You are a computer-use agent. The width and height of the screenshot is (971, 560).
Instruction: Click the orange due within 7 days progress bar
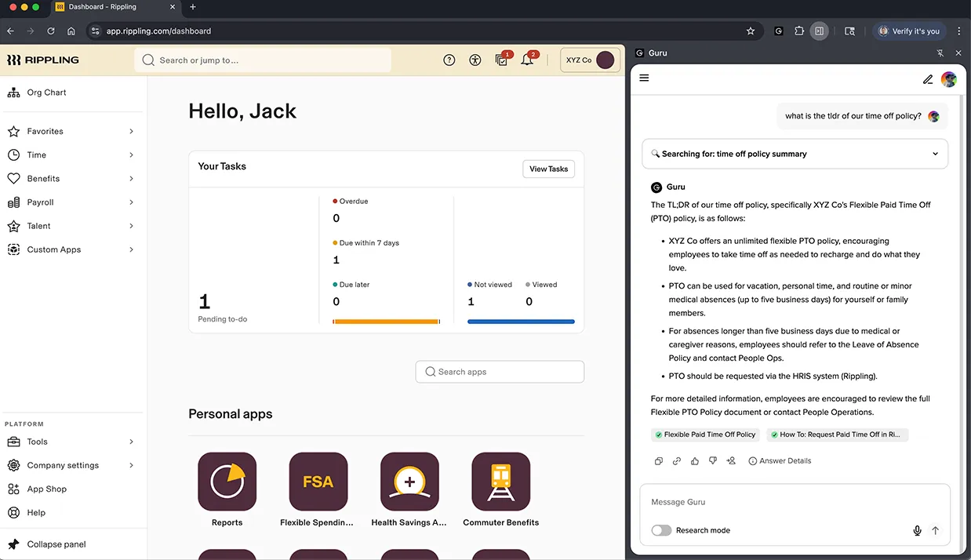tap(386, 322)
